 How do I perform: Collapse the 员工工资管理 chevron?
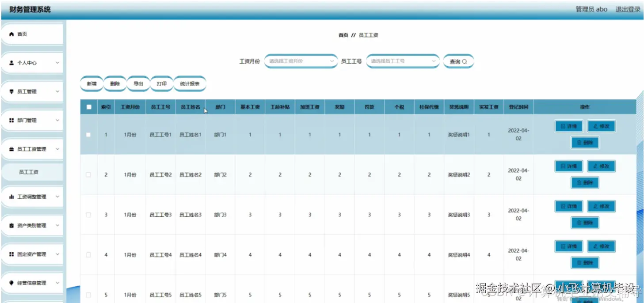click(57, 149)
